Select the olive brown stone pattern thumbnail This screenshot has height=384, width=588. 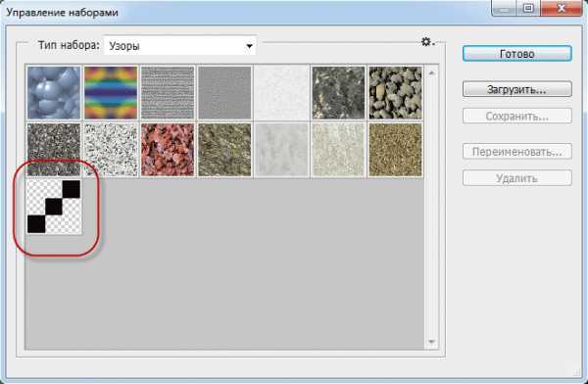[224, 150]
